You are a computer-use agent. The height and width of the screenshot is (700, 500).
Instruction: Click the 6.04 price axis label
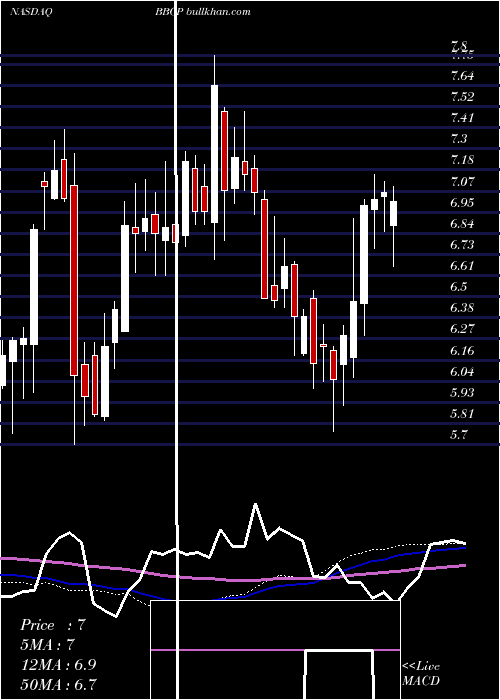coord(462,372)
